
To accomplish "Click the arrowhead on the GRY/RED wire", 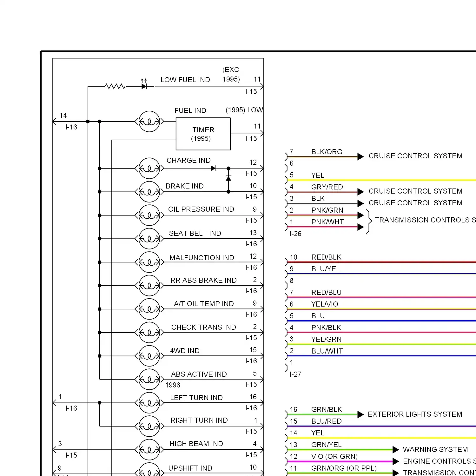I will click(x=360, y=192).
